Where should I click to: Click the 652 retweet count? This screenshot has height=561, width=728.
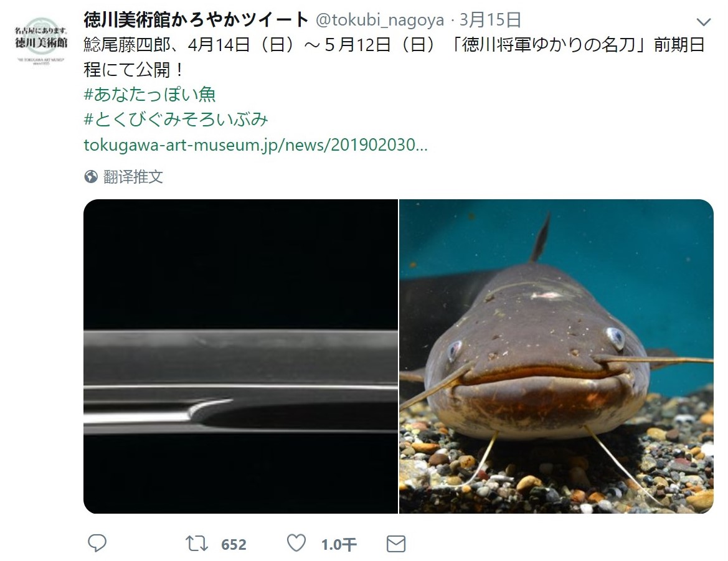click(x=234, y=544)
